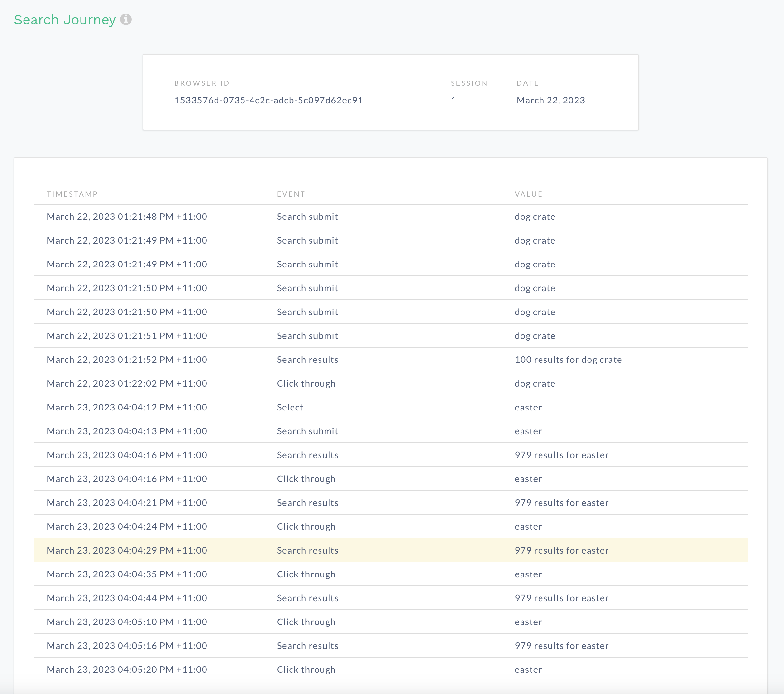The height and width of the screenshot is (694, 784).
Task: Click the EVENT column header
Action: tap(291, 194)
